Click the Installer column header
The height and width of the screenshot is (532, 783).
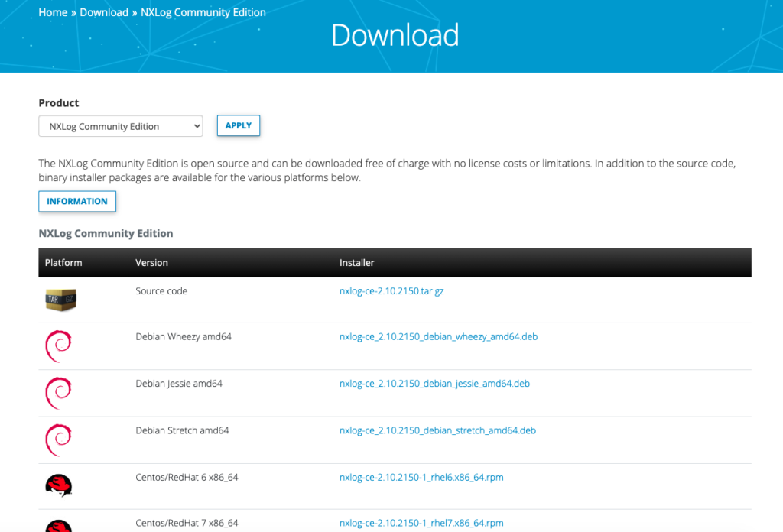click(x=356, y=262)
